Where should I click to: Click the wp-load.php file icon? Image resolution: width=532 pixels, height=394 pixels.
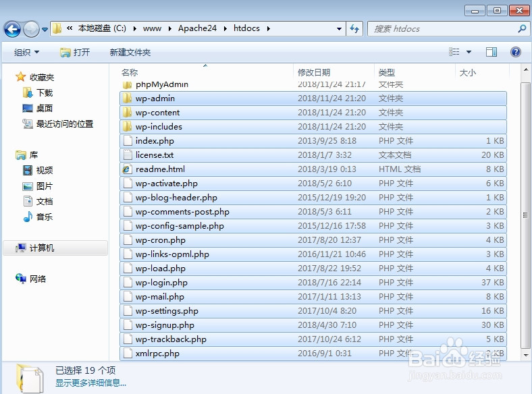click(x=128, y=269)
